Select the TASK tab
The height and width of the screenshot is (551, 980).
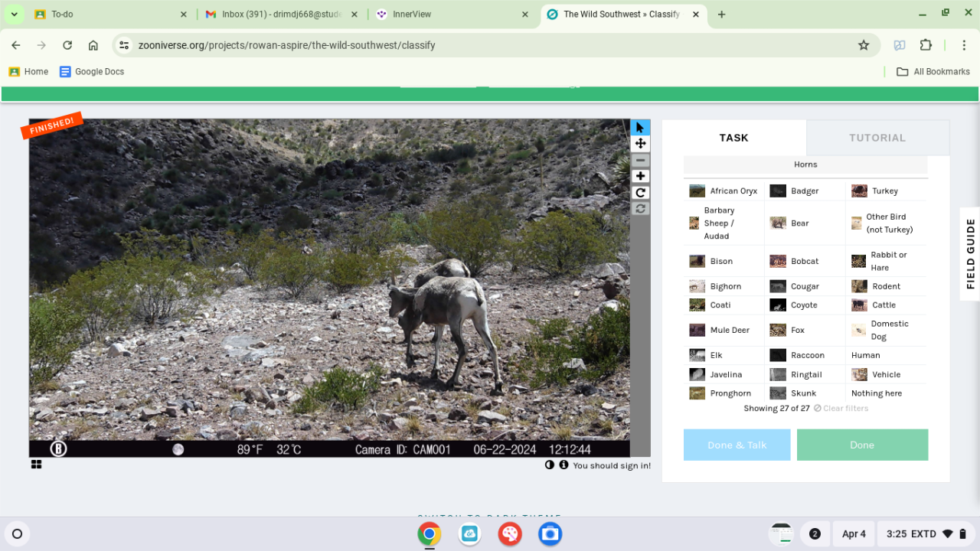point(733,138)
